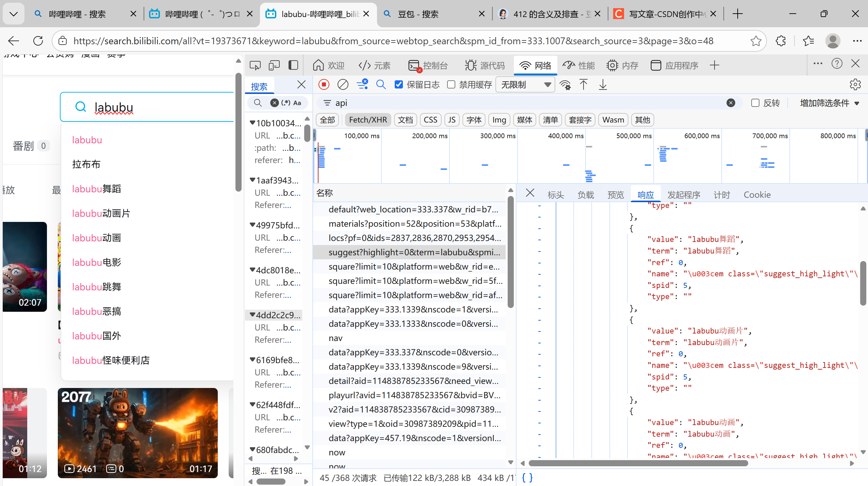Uncheck the 保留日志 checkbox
This screenshot has width=868, height=486.
[x=399, y=84]
